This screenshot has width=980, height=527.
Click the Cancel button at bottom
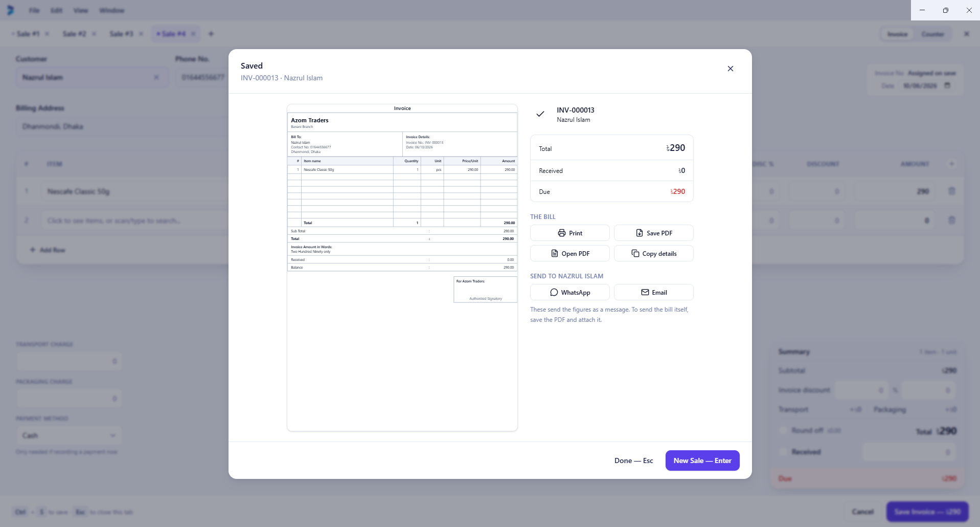coord(862,512)
